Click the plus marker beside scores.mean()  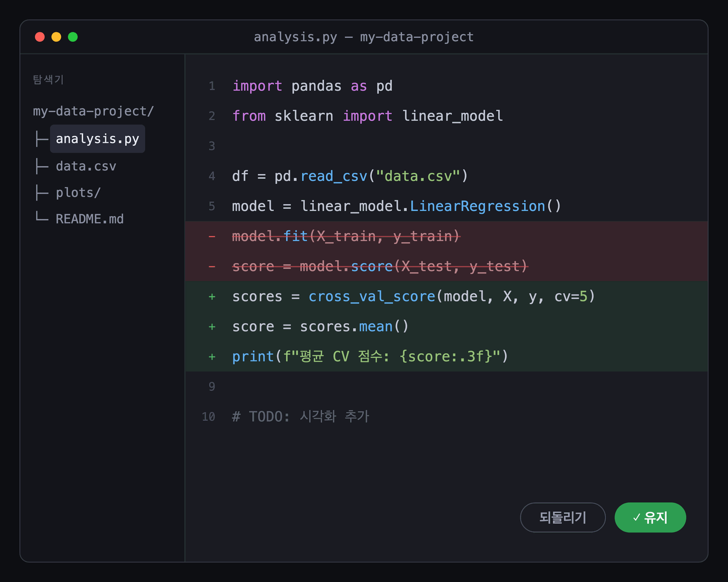coord(212,326)
